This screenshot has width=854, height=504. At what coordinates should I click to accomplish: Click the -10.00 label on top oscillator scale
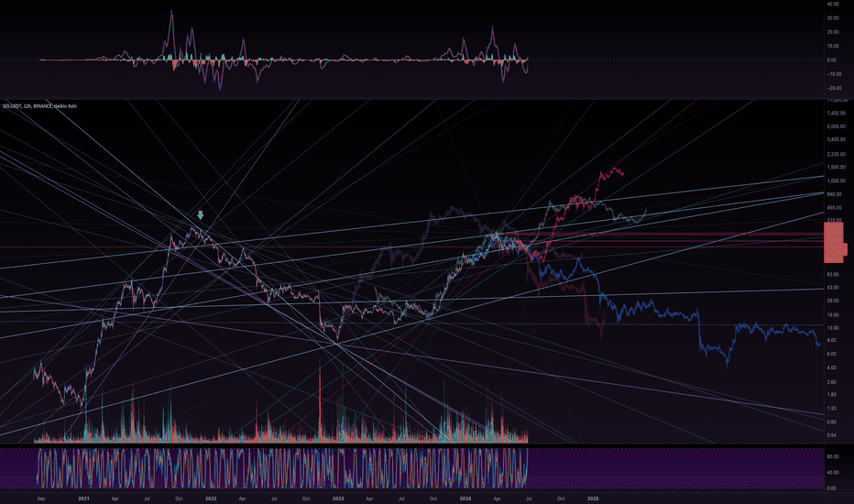click(x=834, y=74)
